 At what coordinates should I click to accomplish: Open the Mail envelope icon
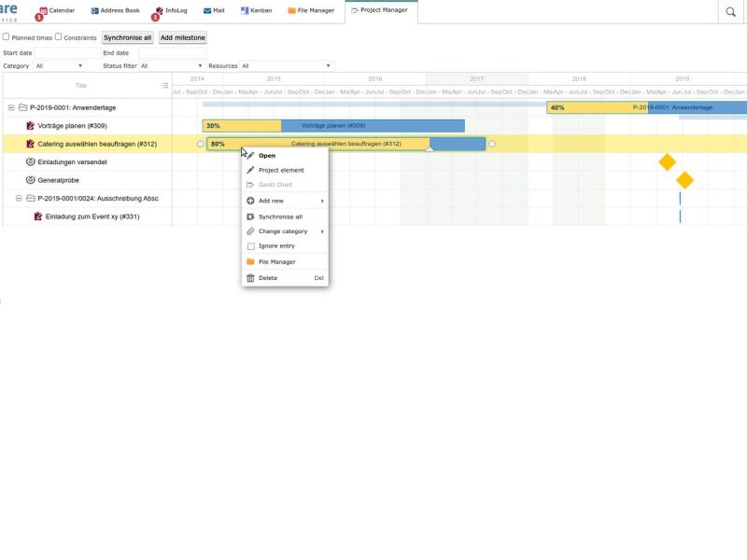click(x=207, y=10)
